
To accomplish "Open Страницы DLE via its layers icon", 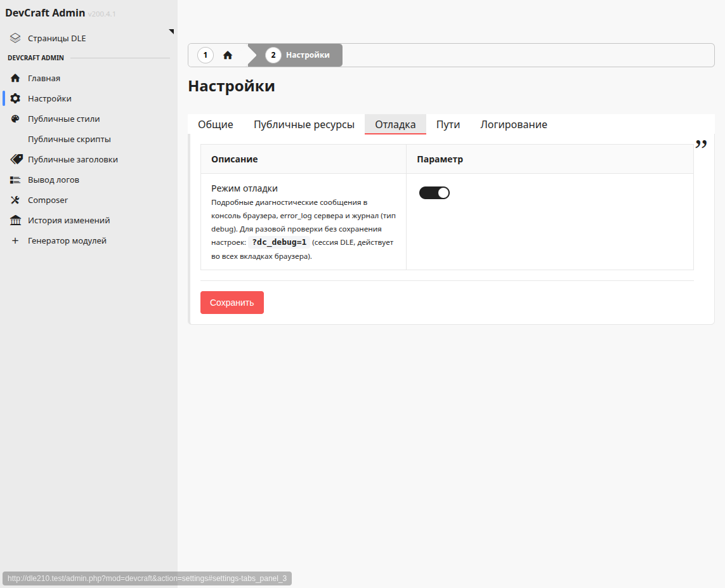I will click(15, 38).
